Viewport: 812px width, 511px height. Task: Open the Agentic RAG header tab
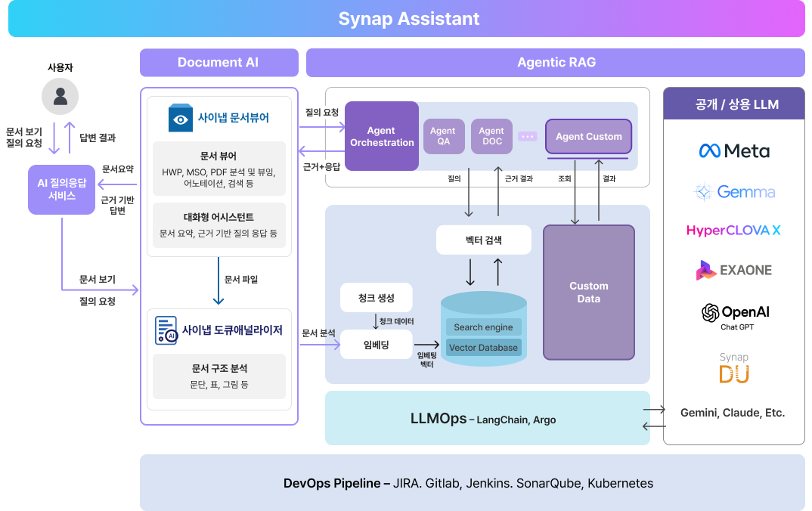pos(556,63)
